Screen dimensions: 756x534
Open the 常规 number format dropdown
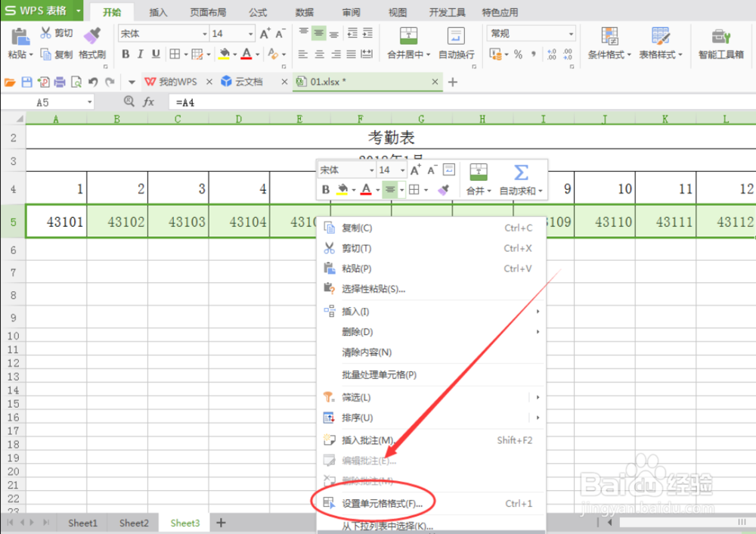(x=529, y=33)
